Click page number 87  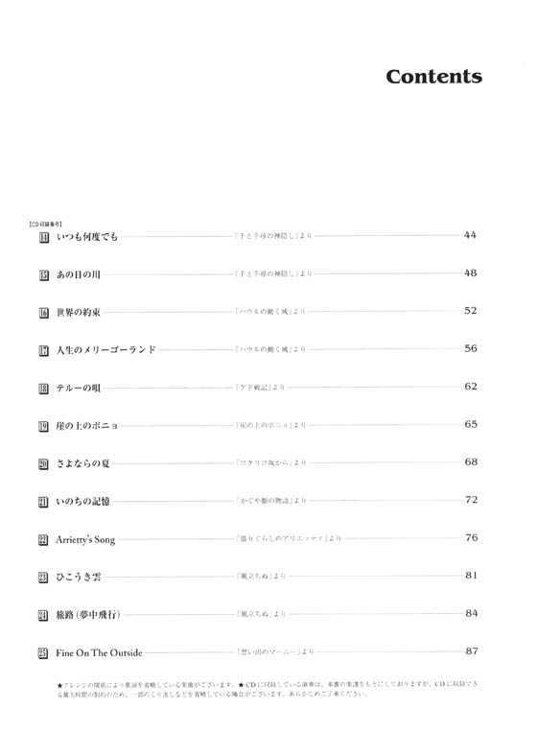(472, 650)
